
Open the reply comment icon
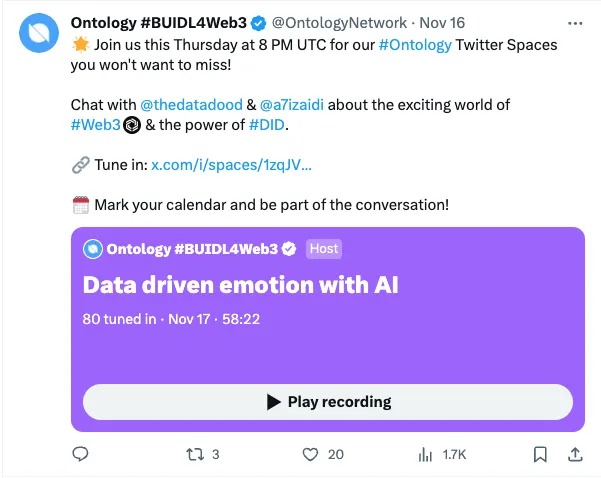82,454
